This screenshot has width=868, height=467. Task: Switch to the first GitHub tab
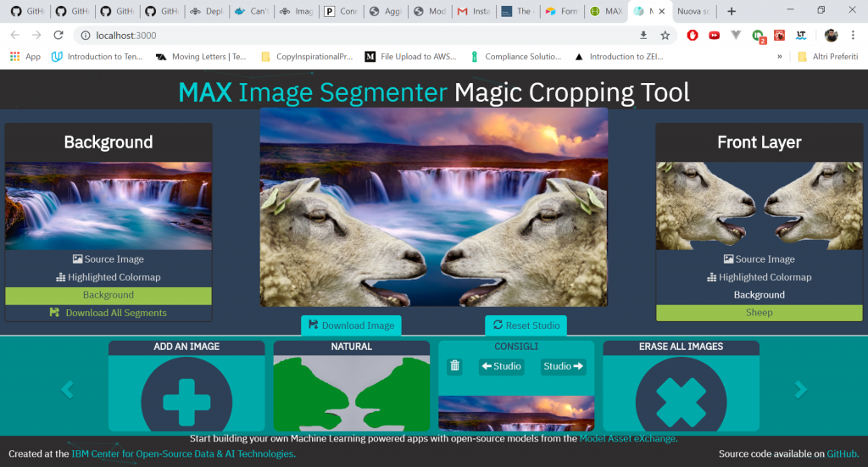[x=28, y=11]
